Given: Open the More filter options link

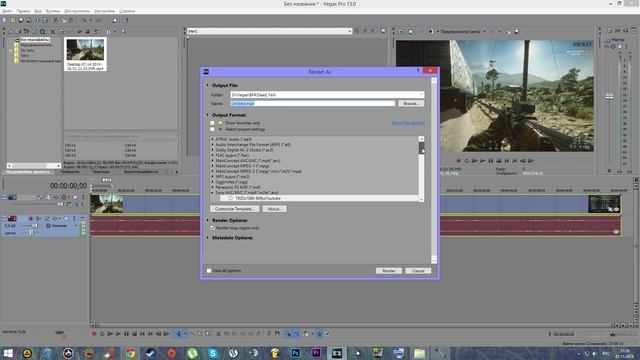Looking at the screenshot, I should pyautogui.click(x=408, y=123).
